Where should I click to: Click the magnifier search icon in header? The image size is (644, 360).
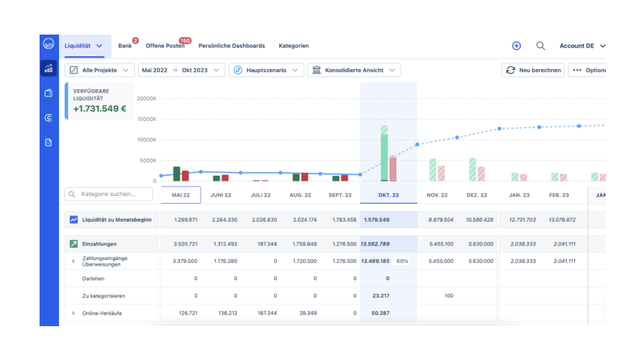540,45
